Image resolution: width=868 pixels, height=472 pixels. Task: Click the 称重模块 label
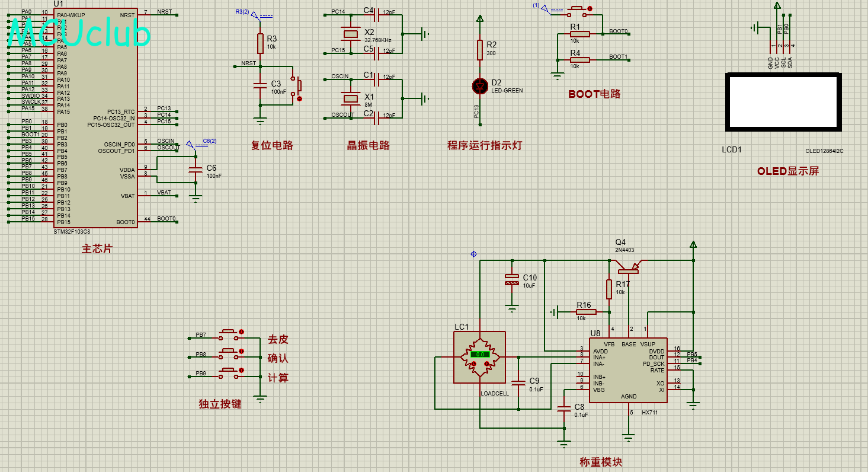(x=601, y=462)
